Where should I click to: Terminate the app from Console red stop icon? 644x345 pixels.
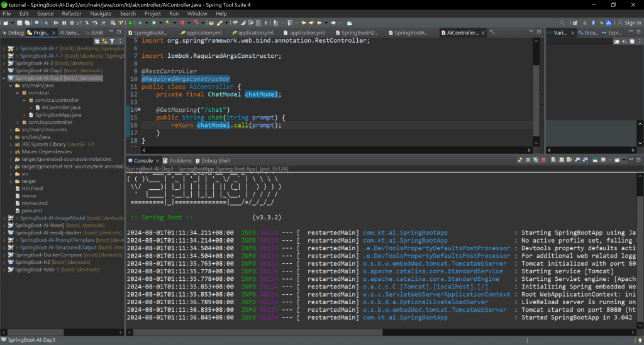(x=543, y=160)
